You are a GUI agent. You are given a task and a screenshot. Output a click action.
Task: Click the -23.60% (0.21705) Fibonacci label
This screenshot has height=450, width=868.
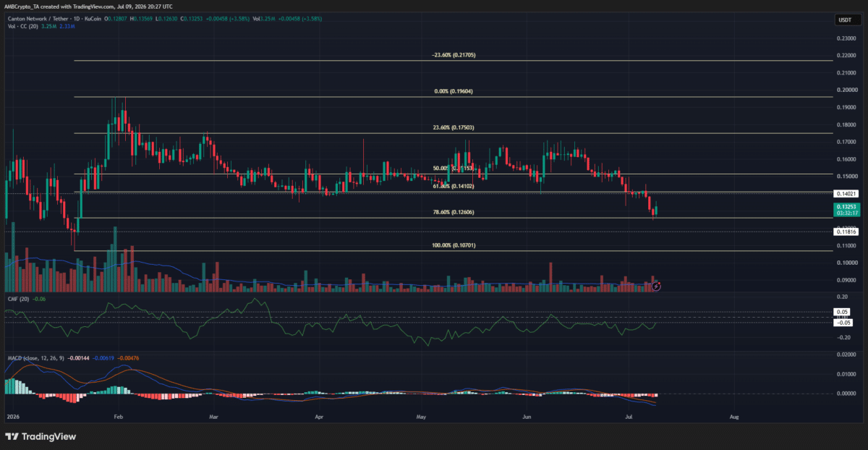tap(453, 55)
